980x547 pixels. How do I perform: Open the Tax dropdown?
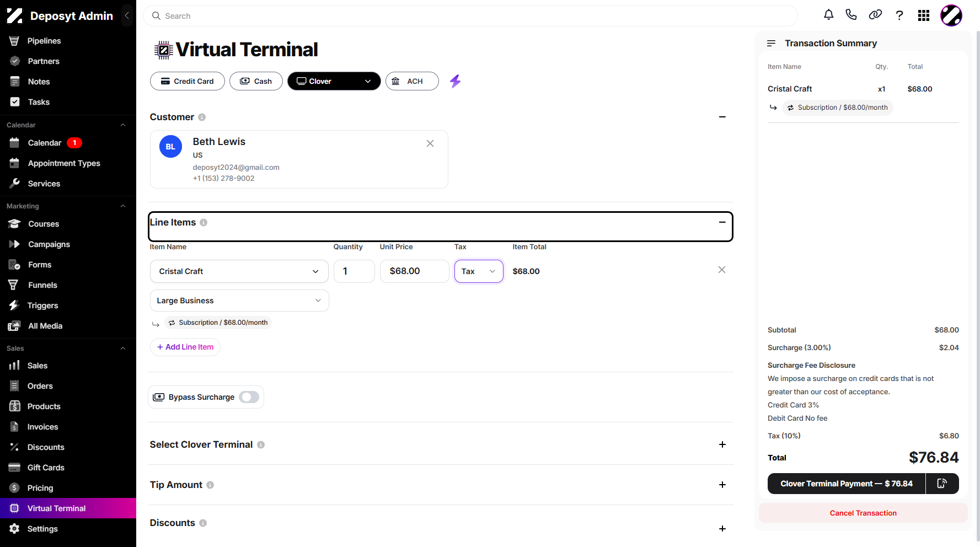pos(479,271)
